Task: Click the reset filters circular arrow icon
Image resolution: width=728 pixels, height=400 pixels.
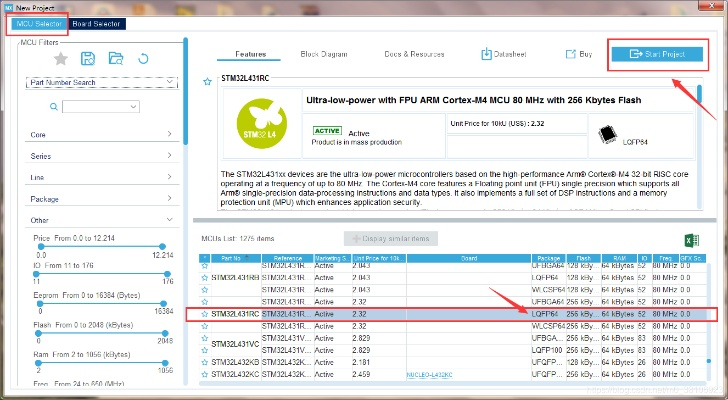Action: coord(144,59)
